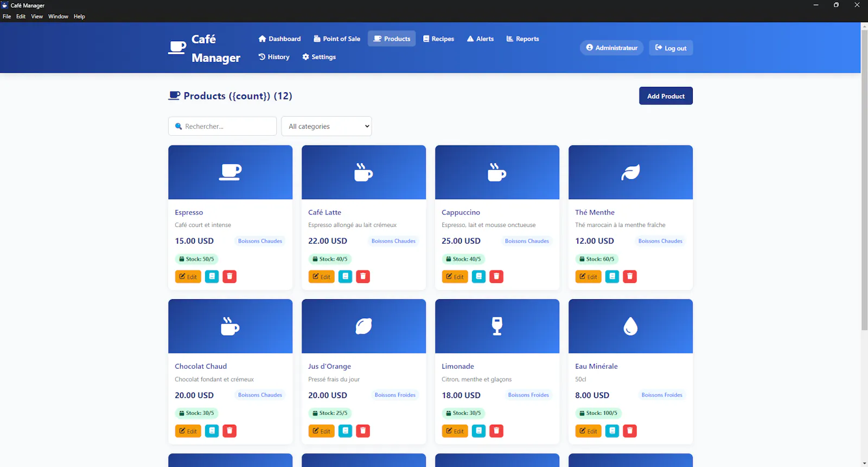The width and height of the screenshot is (868, 467).
Task: Click teal recipe icon on Chocolat Chaud card
Action: 212,431
